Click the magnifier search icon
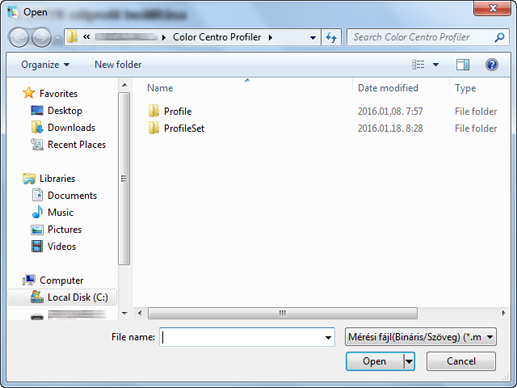 [x=499, y=37]
